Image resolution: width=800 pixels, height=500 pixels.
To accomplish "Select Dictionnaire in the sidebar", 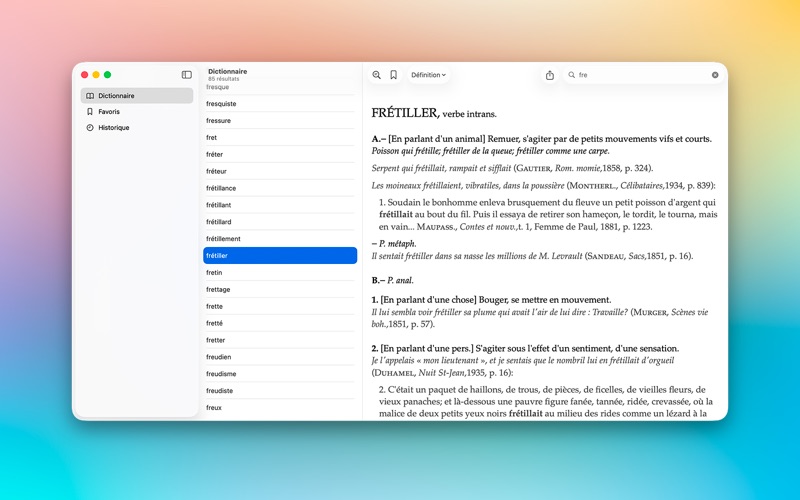I will point(137,96).
